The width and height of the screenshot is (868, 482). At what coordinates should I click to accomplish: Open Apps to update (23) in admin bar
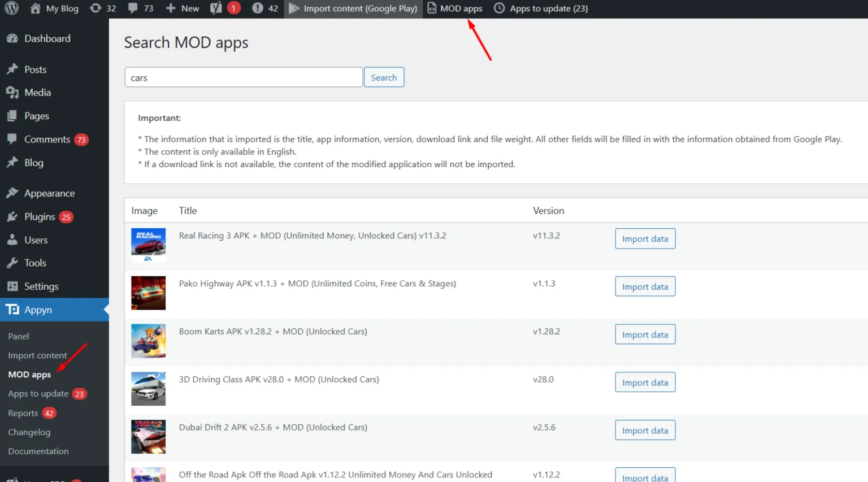click(541, 8)
